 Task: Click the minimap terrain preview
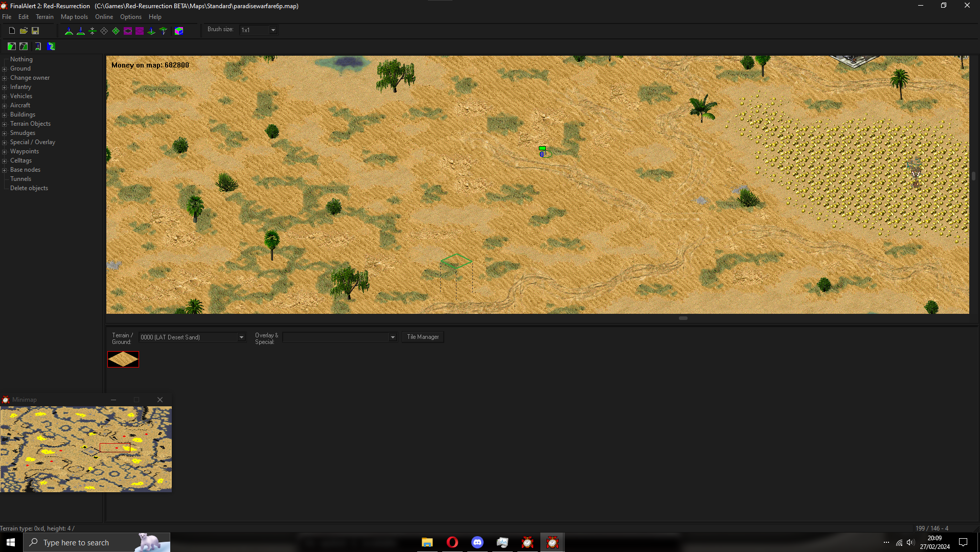[x=86, y=449]
